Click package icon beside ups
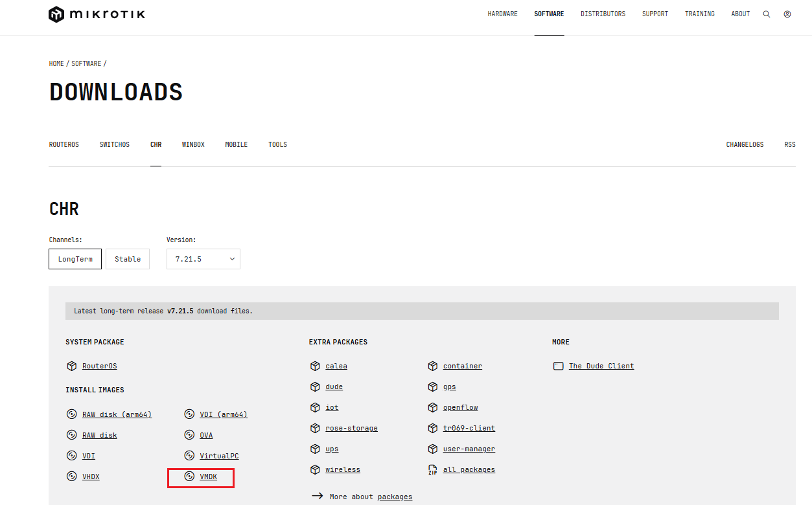 pyautogui.click(x=315, y=449)
